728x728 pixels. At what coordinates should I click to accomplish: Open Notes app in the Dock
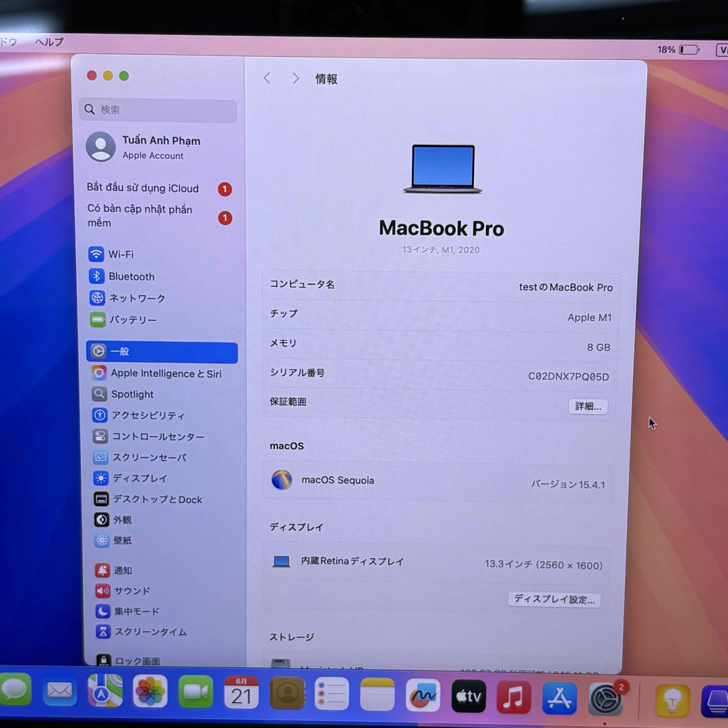[377, 694]
